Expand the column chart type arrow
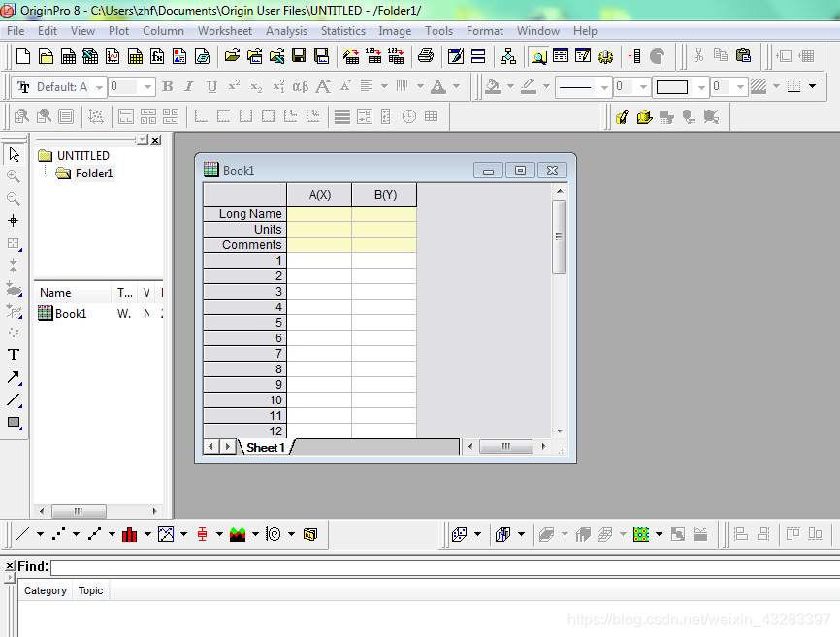 point(147,534)
